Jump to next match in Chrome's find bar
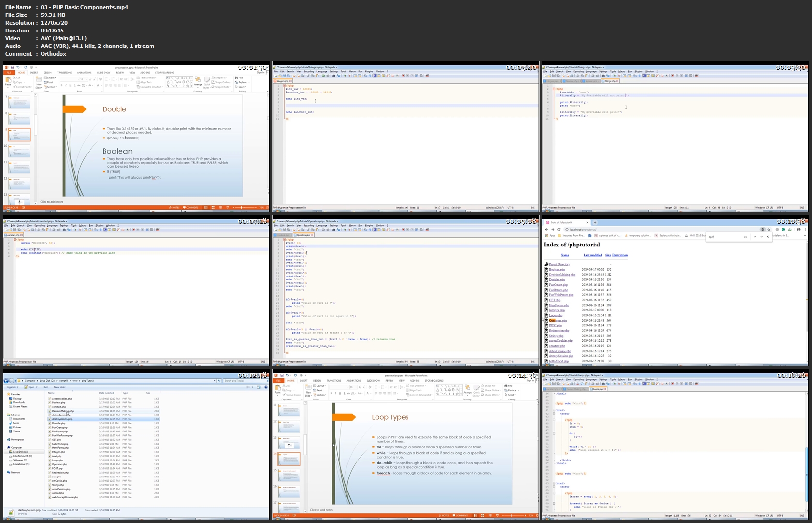 pos(761,237)
